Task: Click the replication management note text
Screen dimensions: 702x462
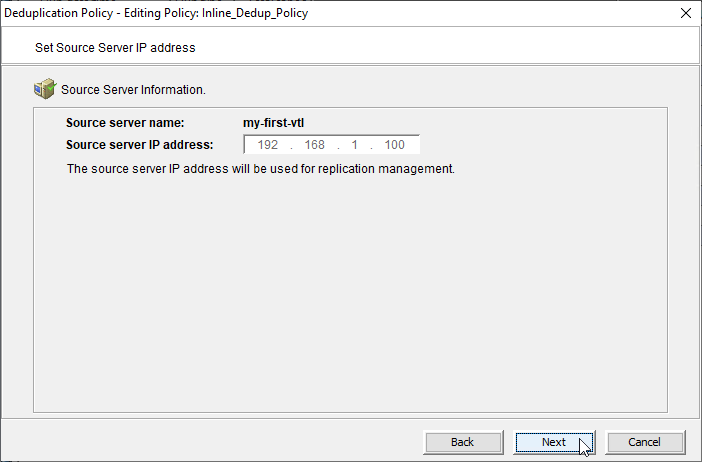Action: tap(261, 169)
